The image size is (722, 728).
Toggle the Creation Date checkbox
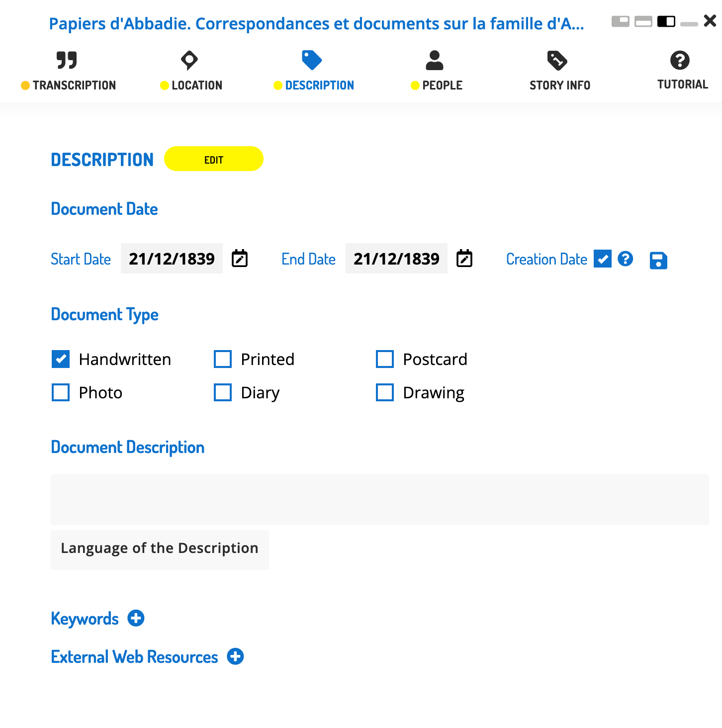point(603,259)
